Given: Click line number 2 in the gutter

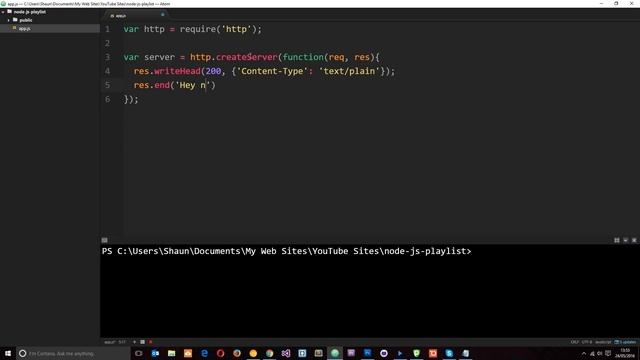Looking at the screenshot, I should tap(107, 43).
